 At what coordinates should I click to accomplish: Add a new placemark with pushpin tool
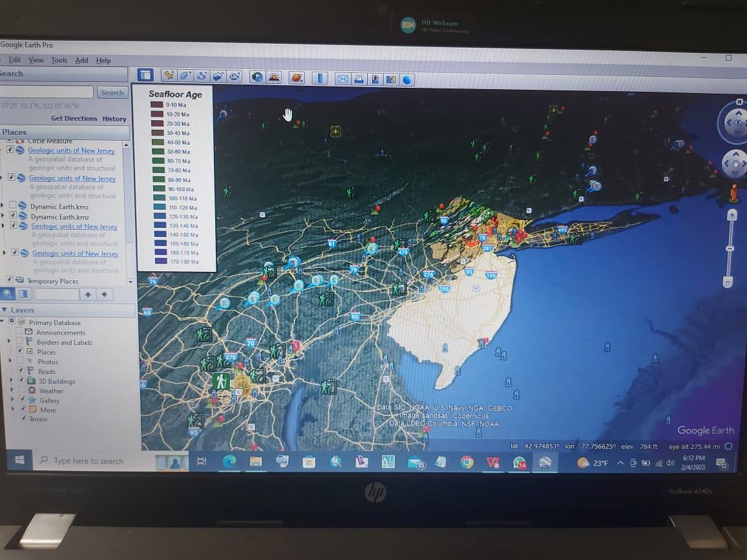tap(169, 76)
